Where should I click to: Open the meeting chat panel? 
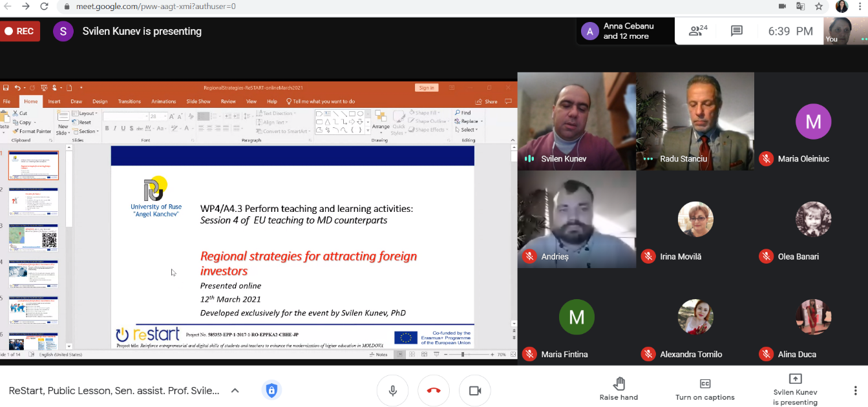736,30
